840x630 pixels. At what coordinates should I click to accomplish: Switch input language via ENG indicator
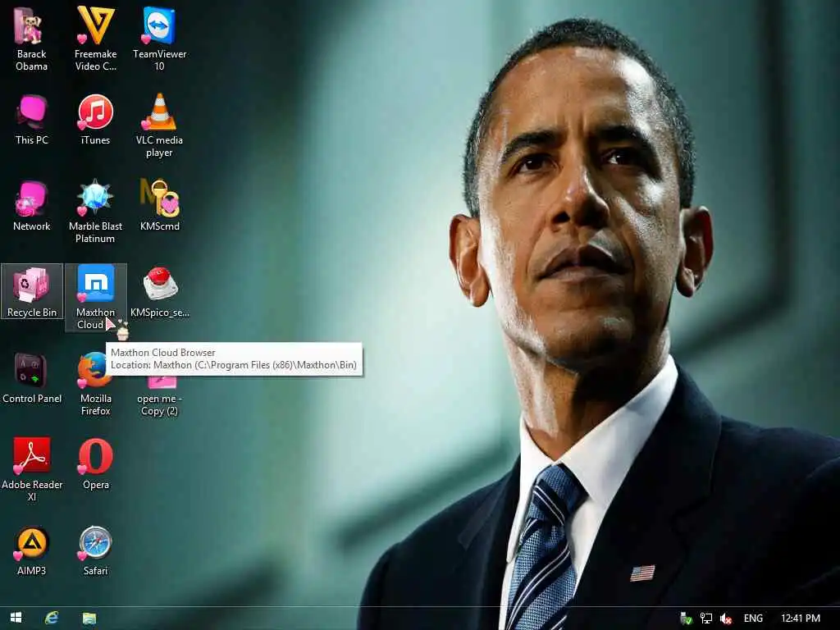click(x=753, y=619)
